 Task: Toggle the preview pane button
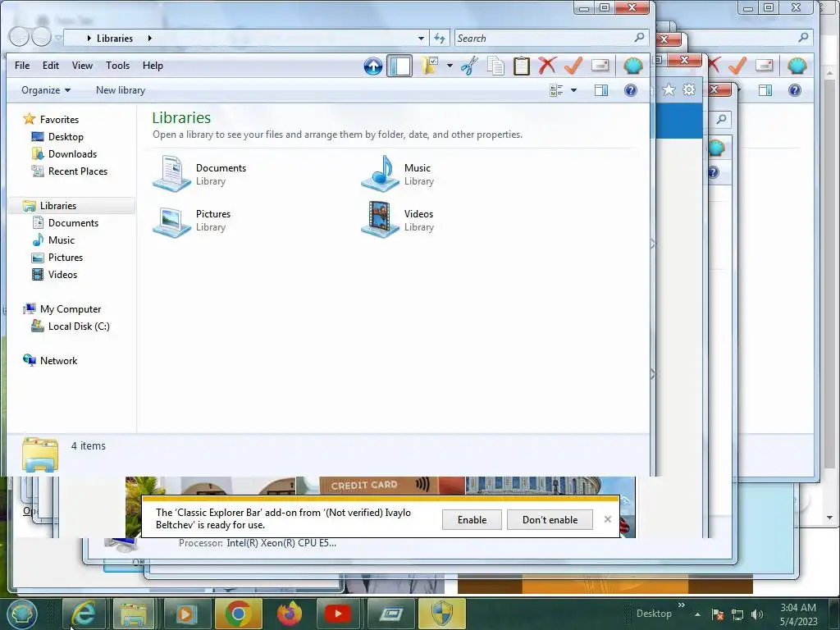click(601, 90)
